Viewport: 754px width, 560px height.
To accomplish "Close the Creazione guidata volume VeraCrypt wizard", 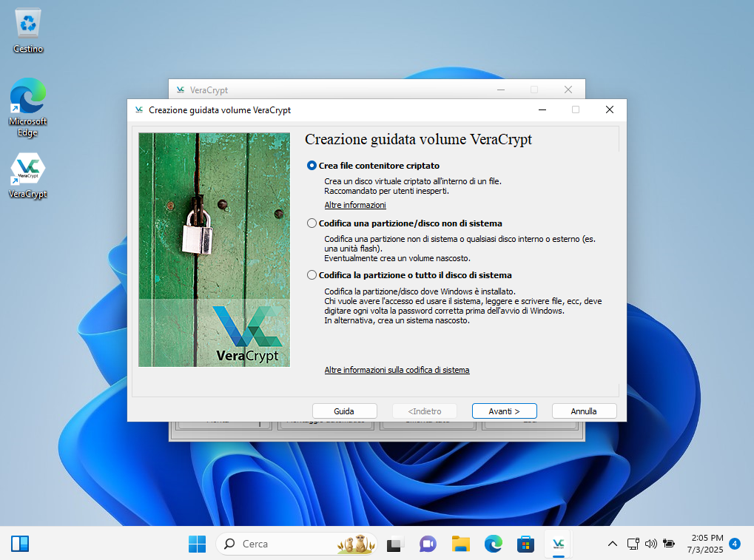I will click(x=609, y=109).
